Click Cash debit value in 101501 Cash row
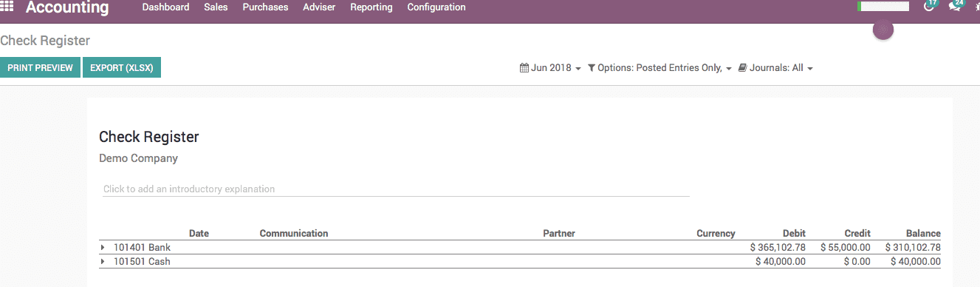980x287 pixels. pos(781,261)
